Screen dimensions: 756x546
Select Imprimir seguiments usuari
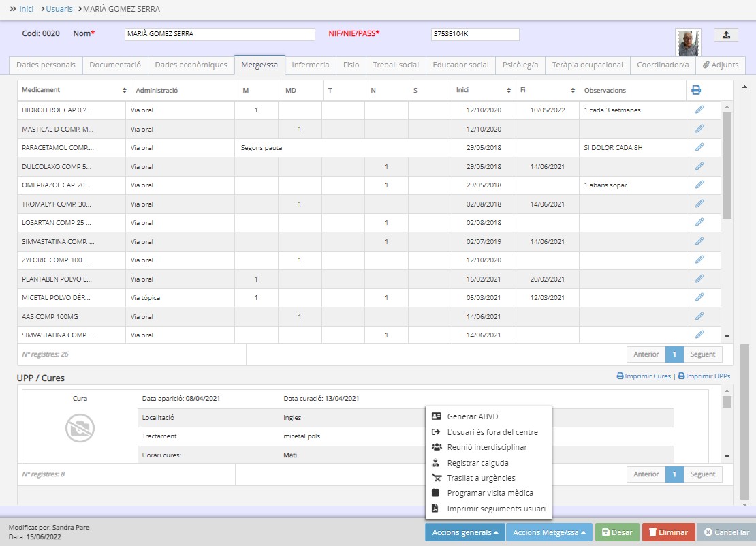pos(488,509)
